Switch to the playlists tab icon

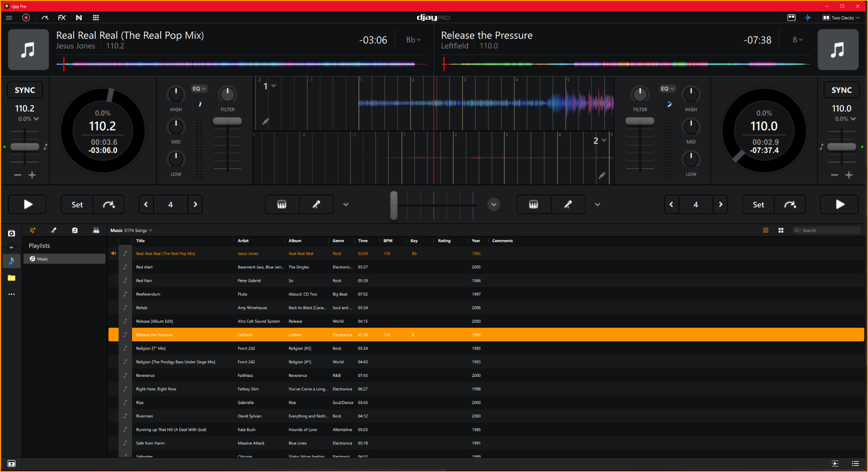[x=32, y=230]
